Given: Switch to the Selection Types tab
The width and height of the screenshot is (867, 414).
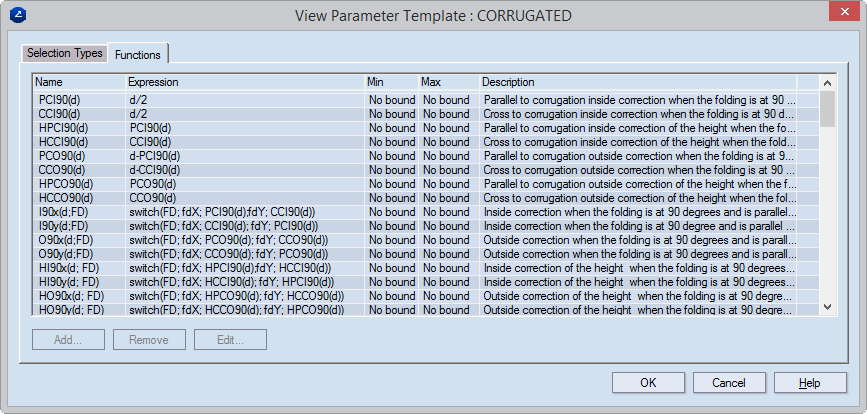Looking at the screenshot, I should [64, 53].
